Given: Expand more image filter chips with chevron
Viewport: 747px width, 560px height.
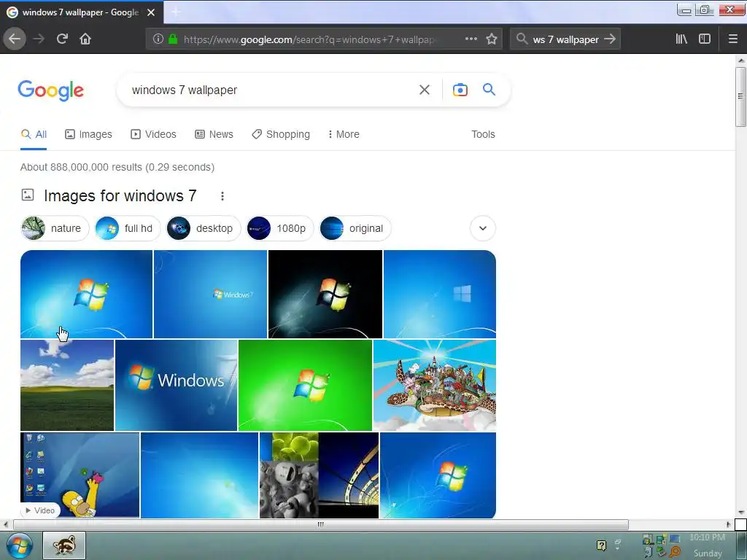Looking at the screenshot, I should (483, 228).
